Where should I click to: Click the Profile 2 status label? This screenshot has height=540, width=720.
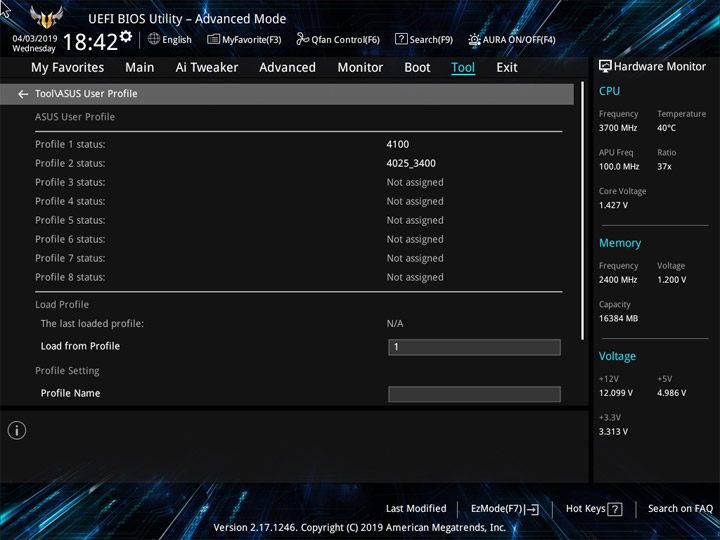point(70,163)
